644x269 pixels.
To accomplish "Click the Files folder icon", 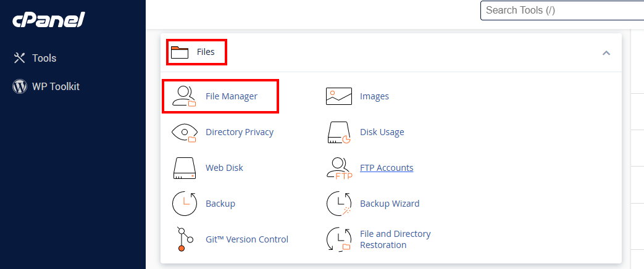I will click(x=180, y=52).
